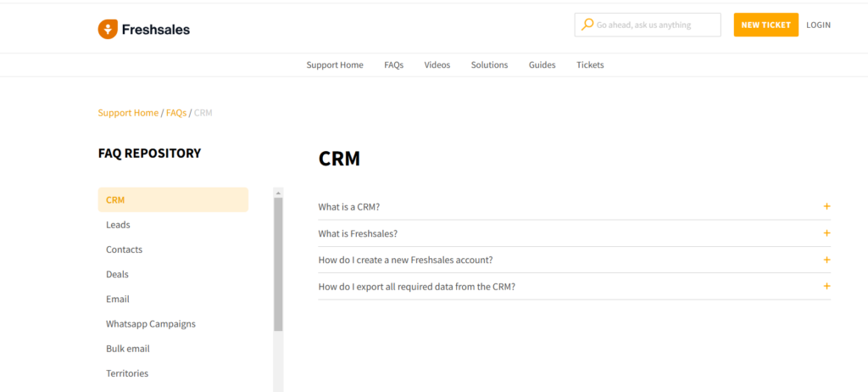
Task: Expand 'What is Freshsales?' with plus icon
Action: (x=826, y=233)
